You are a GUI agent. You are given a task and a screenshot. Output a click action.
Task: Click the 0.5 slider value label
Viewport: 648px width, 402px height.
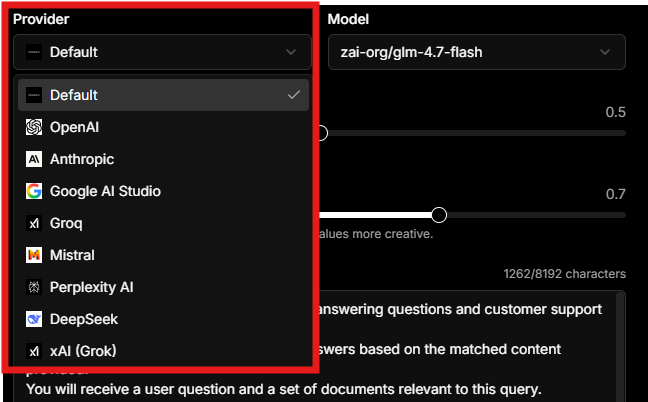pyautogui.click(x=615, y=112)
